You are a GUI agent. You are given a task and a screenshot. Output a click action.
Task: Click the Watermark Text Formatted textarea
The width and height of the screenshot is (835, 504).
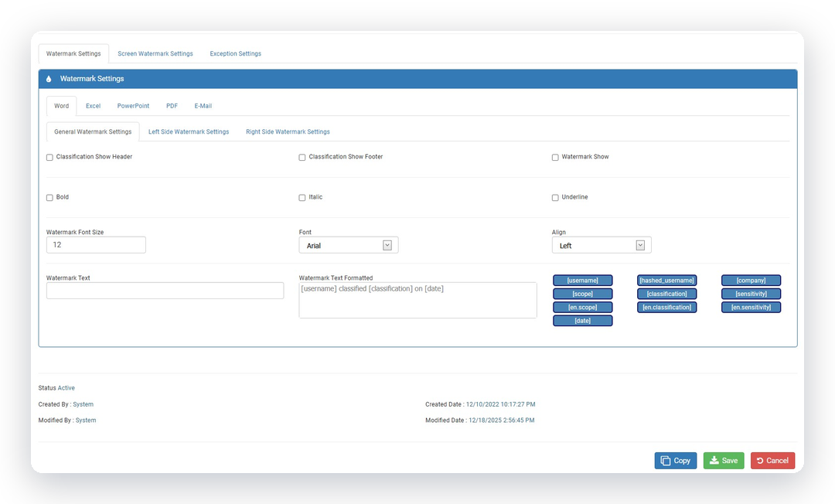(x=418, y=300)
